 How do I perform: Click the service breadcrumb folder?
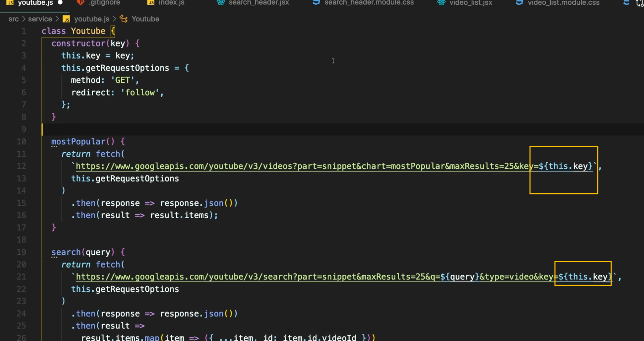tap(40, 19)
